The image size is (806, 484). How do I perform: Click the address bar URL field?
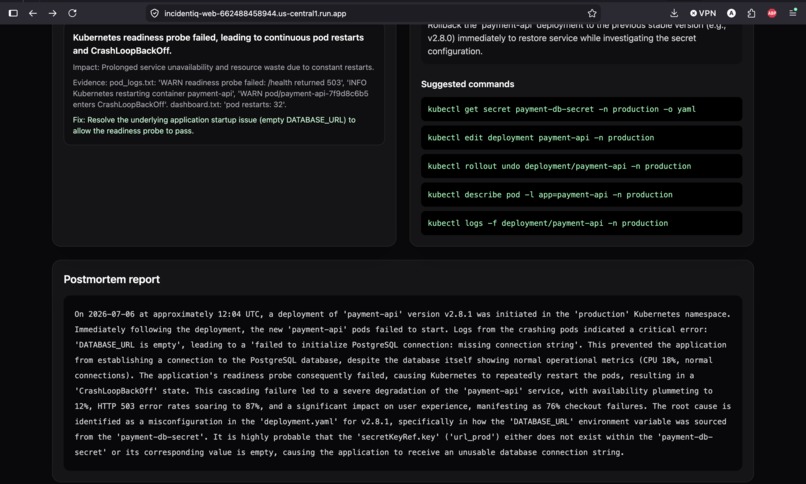click(373, 13)
